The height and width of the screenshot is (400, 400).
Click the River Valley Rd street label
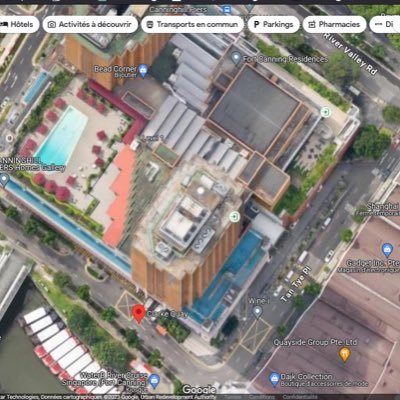[350, 53]
